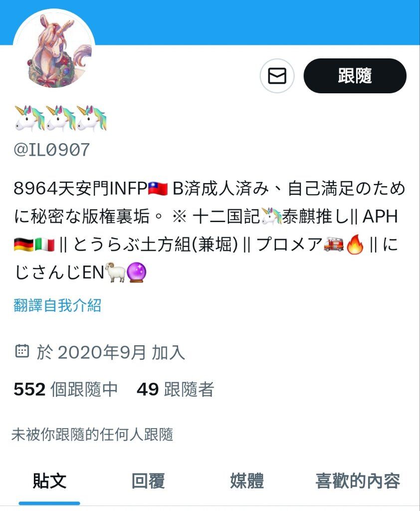This screenshot has width=420, height=511.
Task: Switch to the 貼文 tab
Action: coord(49,481)
